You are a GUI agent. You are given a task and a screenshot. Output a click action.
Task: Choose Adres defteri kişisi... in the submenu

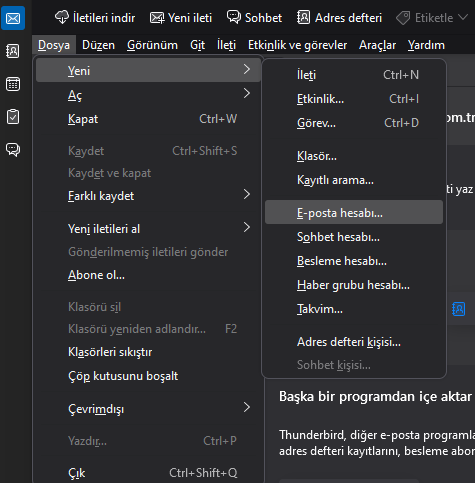[354, 342]
